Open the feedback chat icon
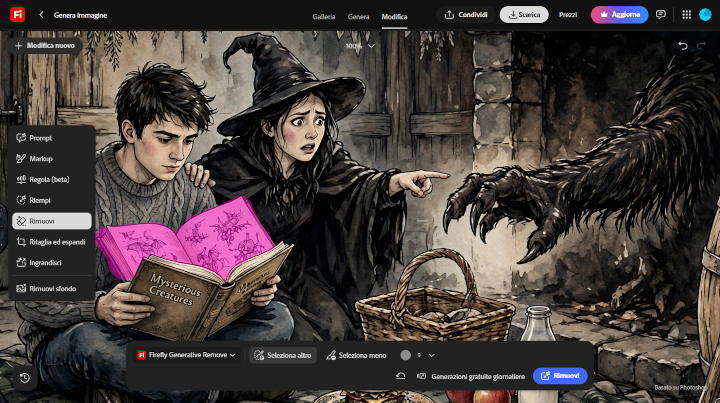 [661, 15]
